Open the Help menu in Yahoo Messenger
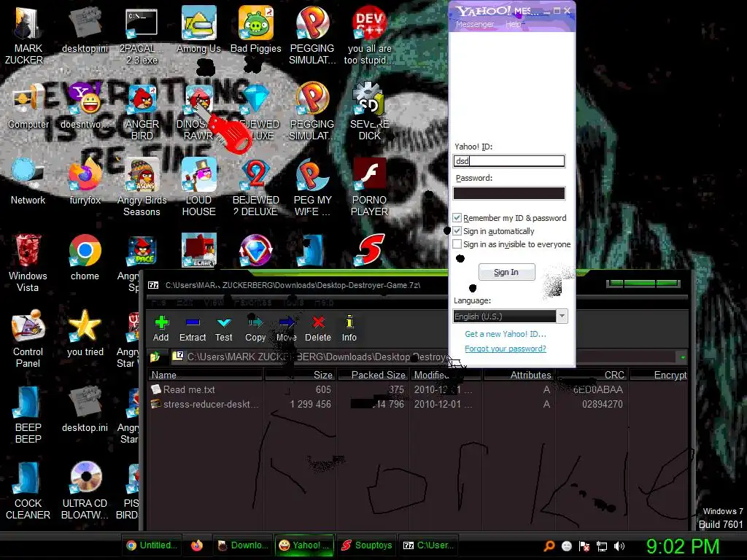Viewport: 747px width, 560px height. (x=513, y=24)
